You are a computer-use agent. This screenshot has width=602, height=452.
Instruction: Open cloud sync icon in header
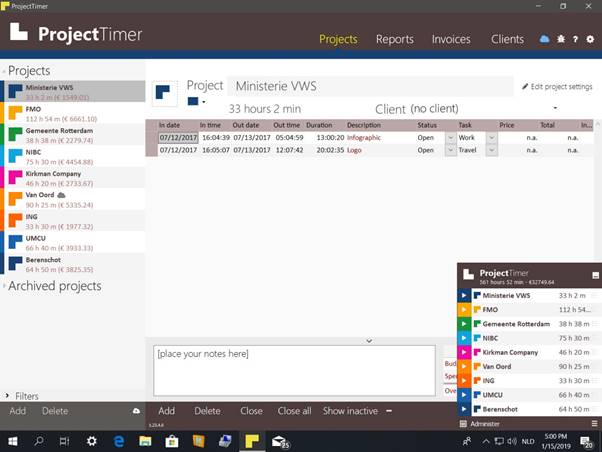tap(544, 39)
